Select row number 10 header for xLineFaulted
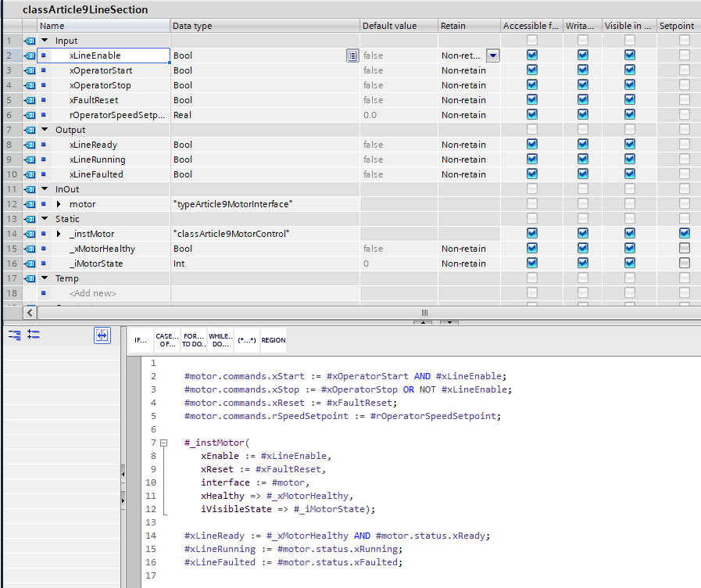701x588 pixels. [12, 174]
